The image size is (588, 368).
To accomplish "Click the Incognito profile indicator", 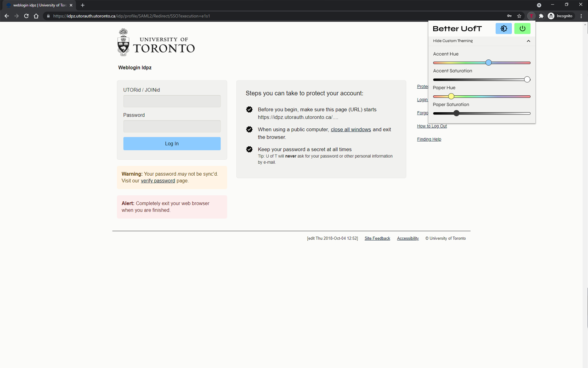I will tap(560, 16).
